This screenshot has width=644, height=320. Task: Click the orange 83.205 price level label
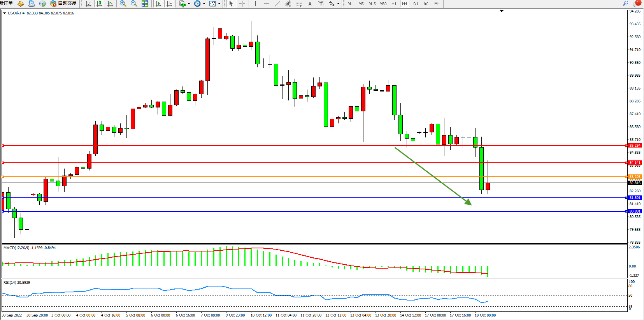[635, 177]
